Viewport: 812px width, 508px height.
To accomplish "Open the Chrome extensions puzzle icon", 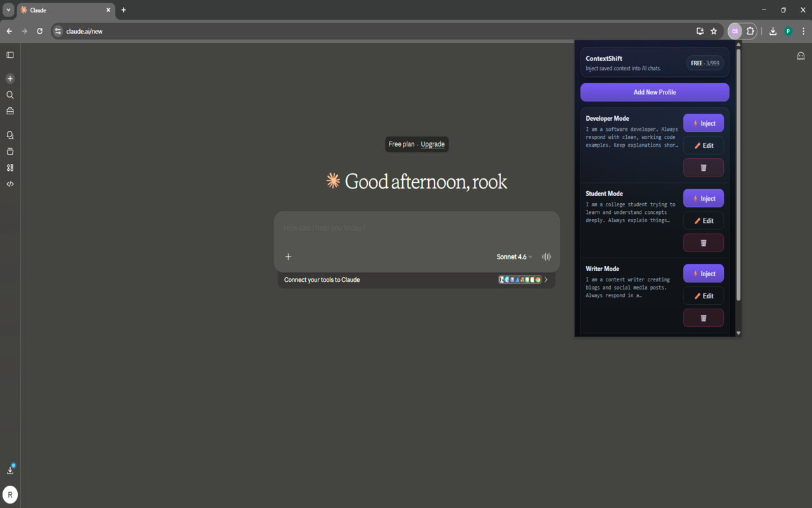I will coord(750,31).
